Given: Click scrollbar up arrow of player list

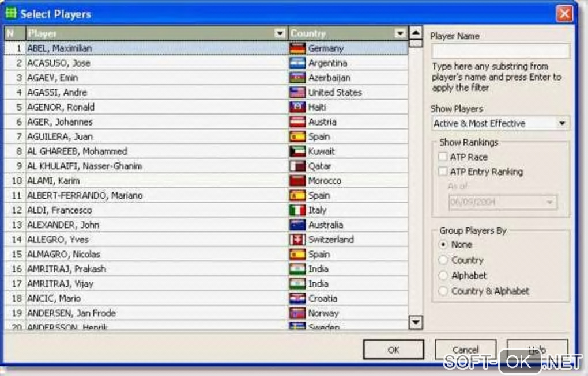Looking at the screenshot, I should tap(416, 33).
